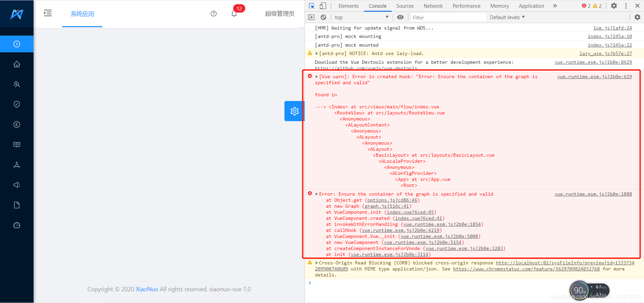Select the 系统应用 top tab

(x=82, y=14)
